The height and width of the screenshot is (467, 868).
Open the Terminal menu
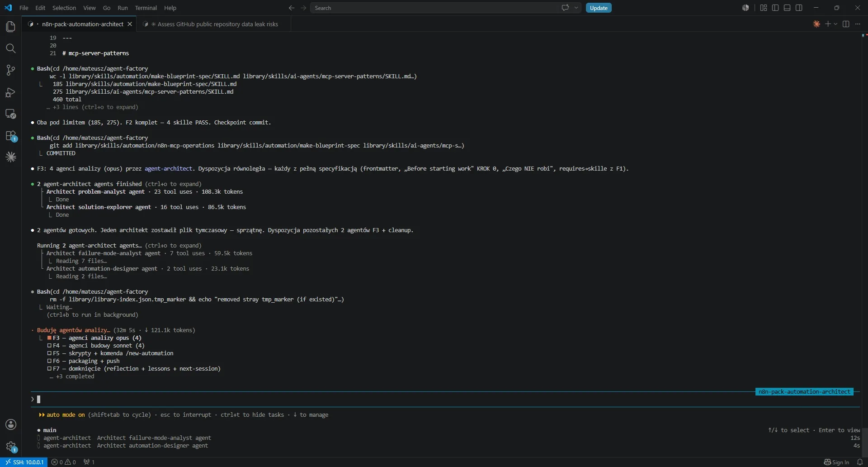(146, 8)
